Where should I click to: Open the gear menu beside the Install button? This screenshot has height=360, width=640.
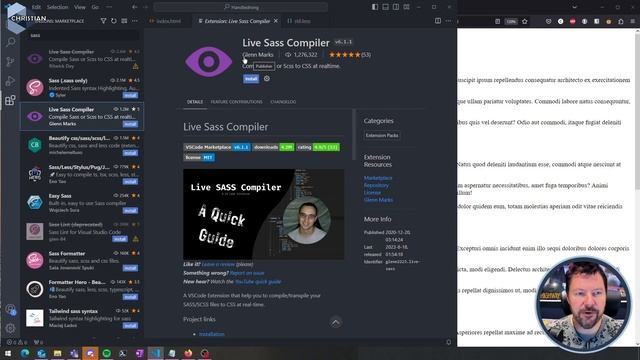point(267,79)
